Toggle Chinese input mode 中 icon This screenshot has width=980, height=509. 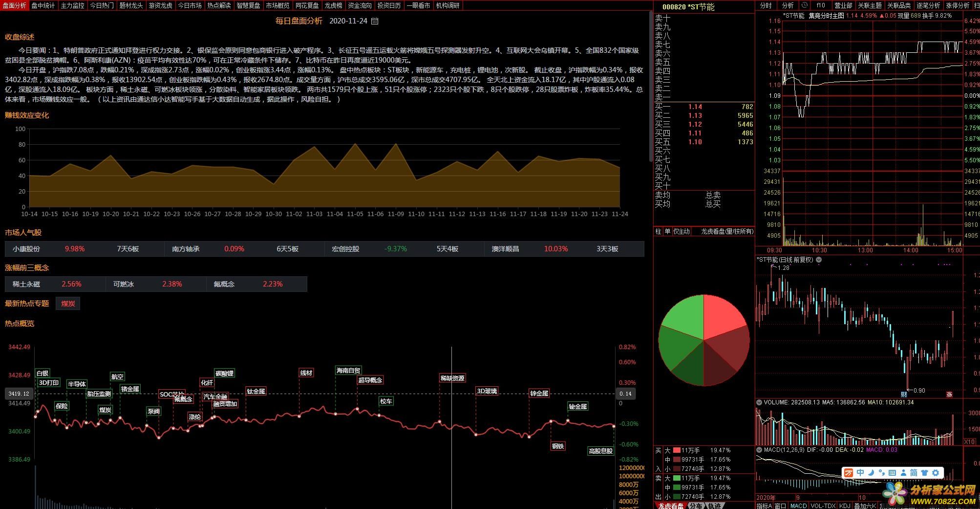click(860, 473)
